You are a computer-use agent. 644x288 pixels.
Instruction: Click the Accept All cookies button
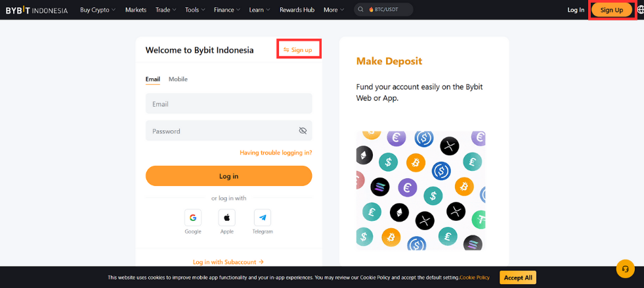[518, 277]
